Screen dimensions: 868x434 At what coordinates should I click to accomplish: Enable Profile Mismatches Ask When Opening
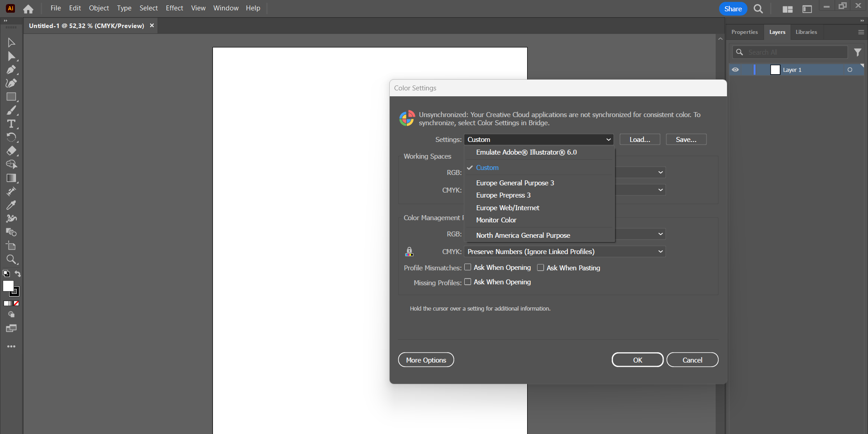click(x=468, y=267)
